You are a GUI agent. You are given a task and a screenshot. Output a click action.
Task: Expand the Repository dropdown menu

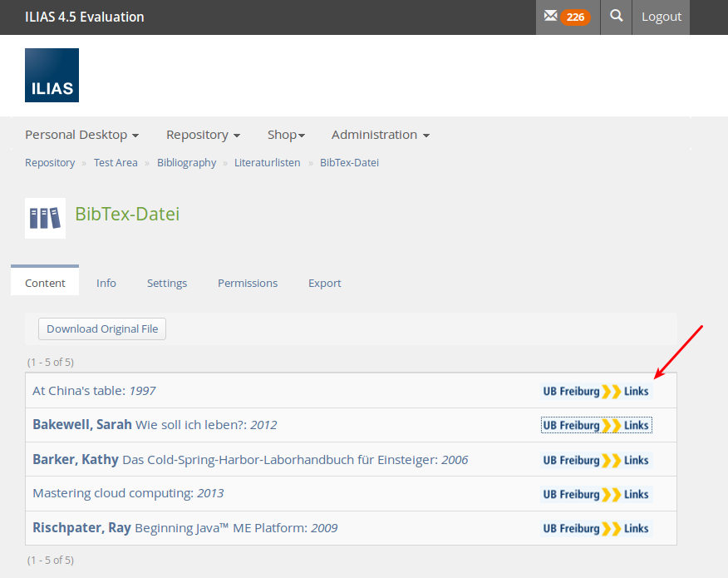203,135
